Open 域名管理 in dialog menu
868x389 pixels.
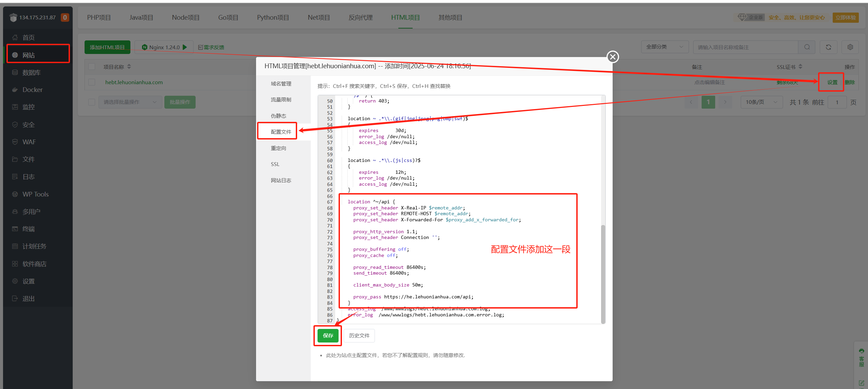(x=281, y=84)
